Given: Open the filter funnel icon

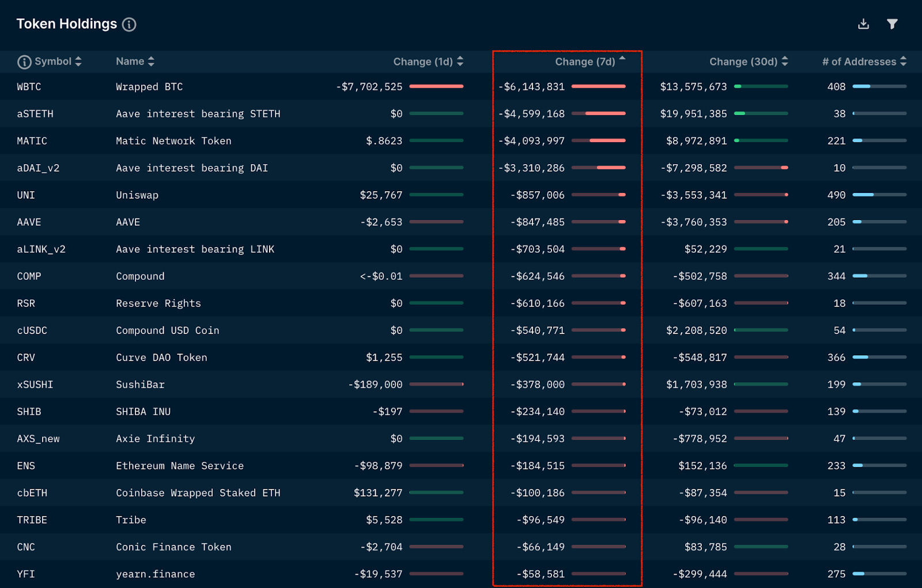Looking at the screenshot, I should [892, 24].
